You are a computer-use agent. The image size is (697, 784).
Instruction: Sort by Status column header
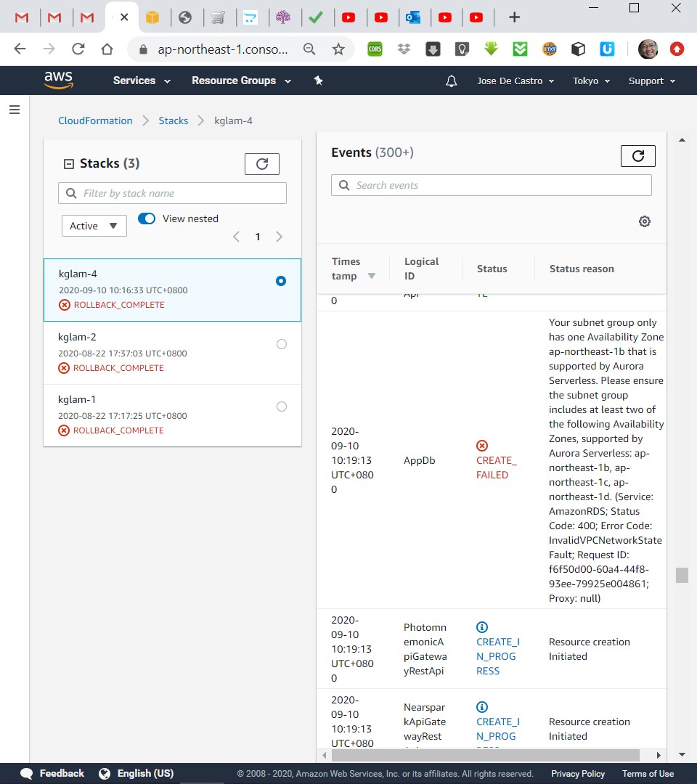pyautogui.click(x=492, y=269)
